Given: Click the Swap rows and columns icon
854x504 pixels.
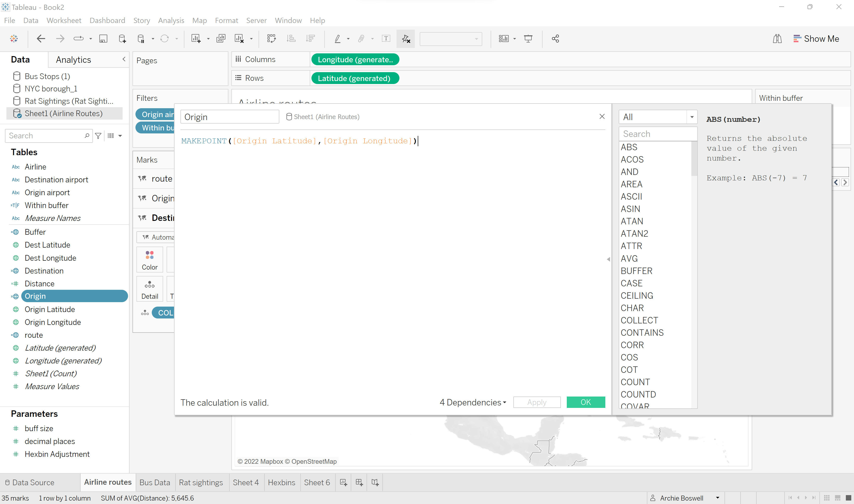Looking at the screenshot, I should tap(271, 39).
